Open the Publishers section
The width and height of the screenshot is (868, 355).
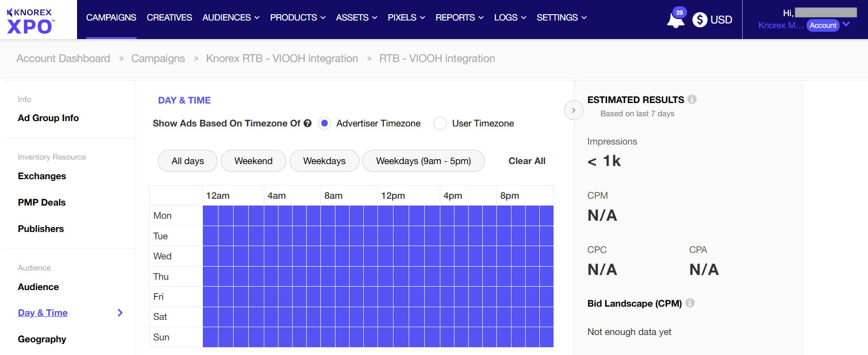pyautogui.click(x=41, y=229)
